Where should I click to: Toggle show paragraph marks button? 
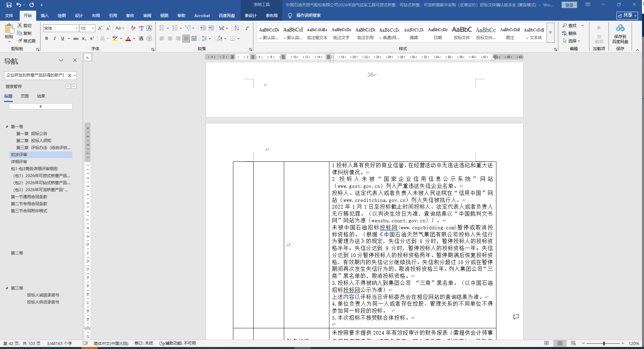tap(247, 28)
